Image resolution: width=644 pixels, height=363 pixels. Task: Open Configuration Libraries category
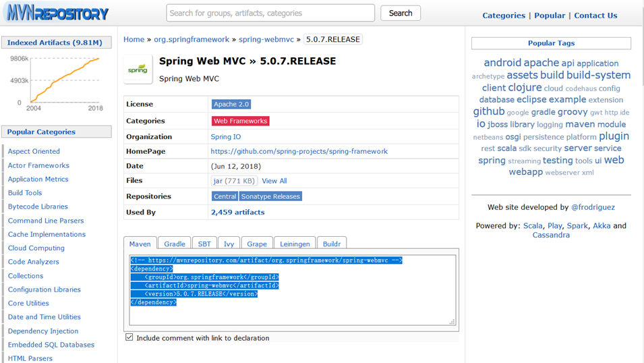point(45,290)
